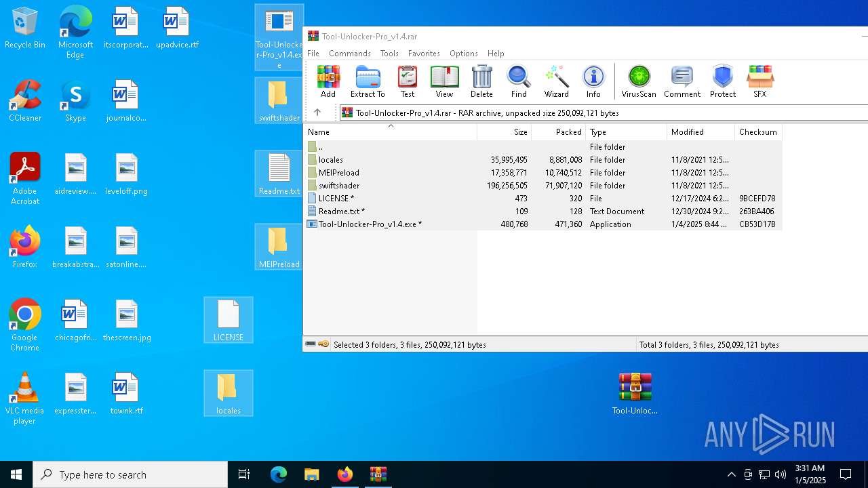The width and height of the screenshot is (868, 488).
Task: Select MEIPreload folder on desktop
Action: (279, 247)
